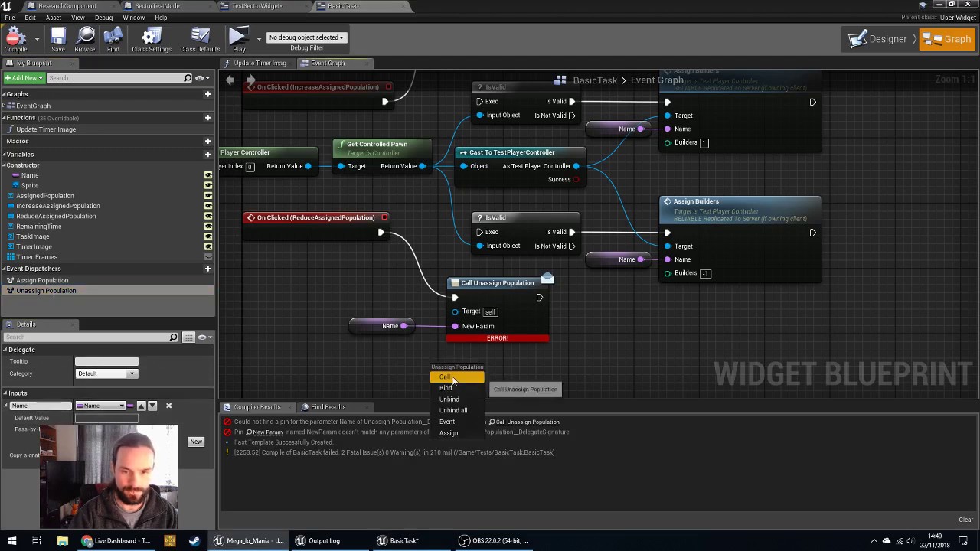The height and width of the screenshot is (551, 980).
Task: Open the Asset menu
Action: tap(54, 18)
